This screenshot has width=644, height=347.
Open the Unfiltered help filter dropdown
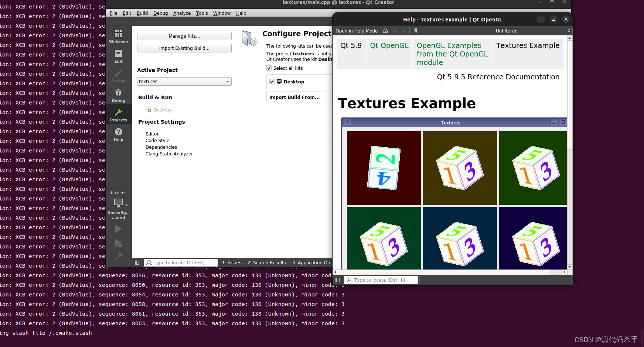click(x=532, y=31)
